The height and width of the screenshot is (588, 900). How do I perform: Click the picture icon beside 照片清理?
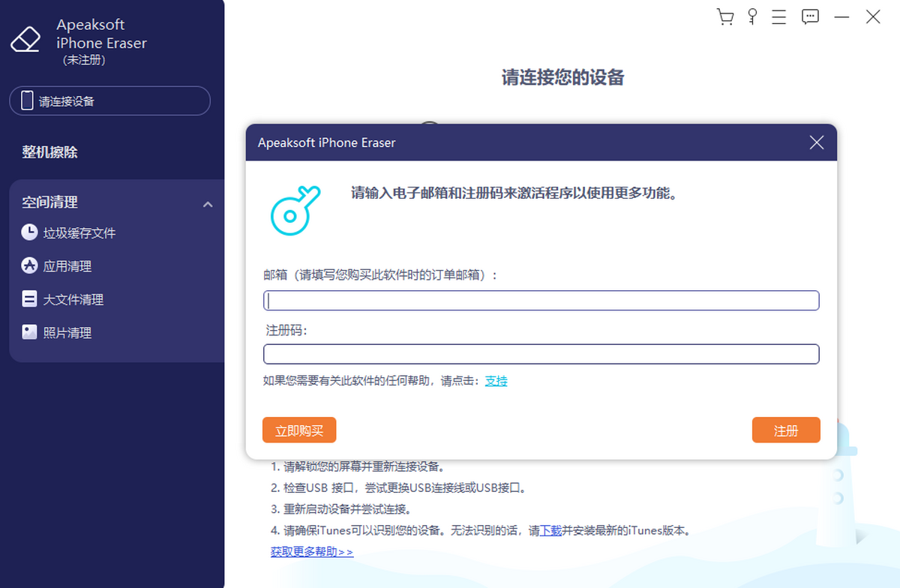(x=29, y=331)
